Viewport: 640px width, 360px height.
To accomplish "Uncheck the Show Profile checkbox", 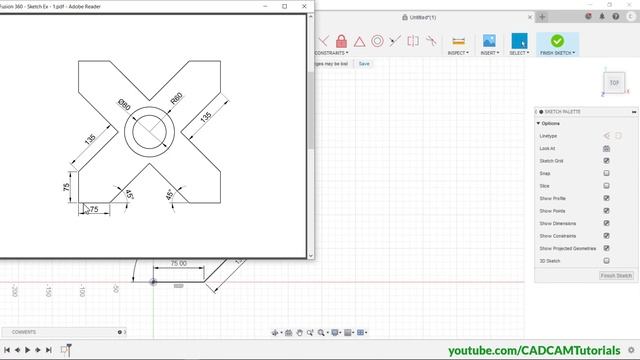I will pos(607,198).
